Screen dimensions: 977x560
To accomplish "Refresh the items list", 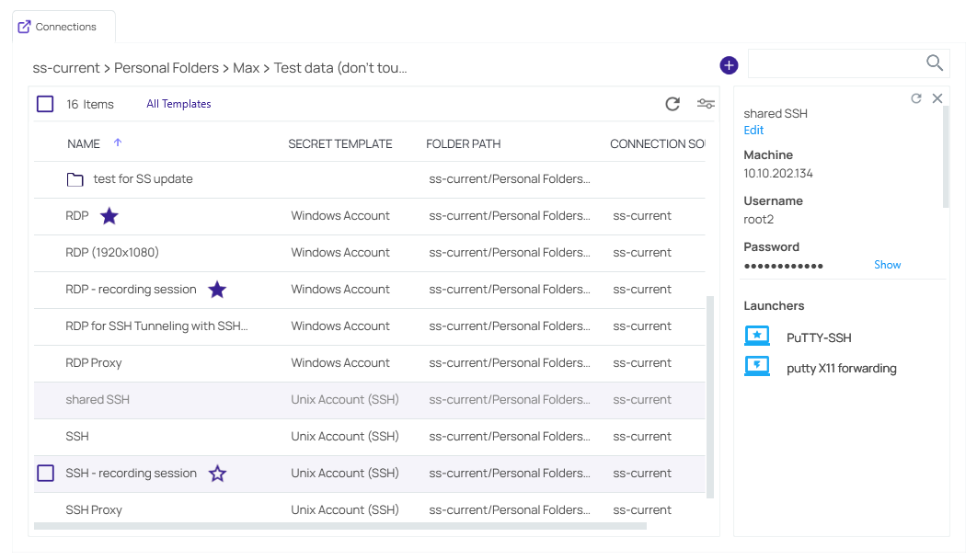I will (672, 104).
